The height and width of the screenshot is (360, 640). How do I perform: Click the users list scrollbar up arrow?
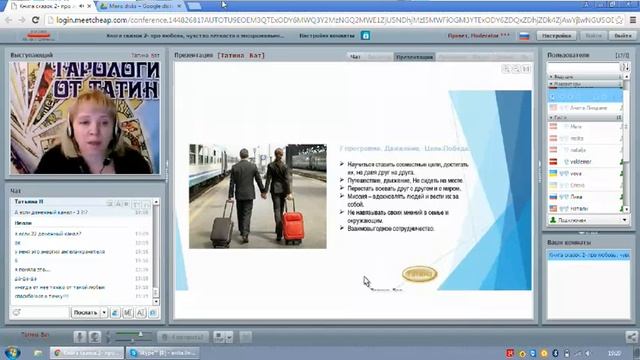pos(627,77)
